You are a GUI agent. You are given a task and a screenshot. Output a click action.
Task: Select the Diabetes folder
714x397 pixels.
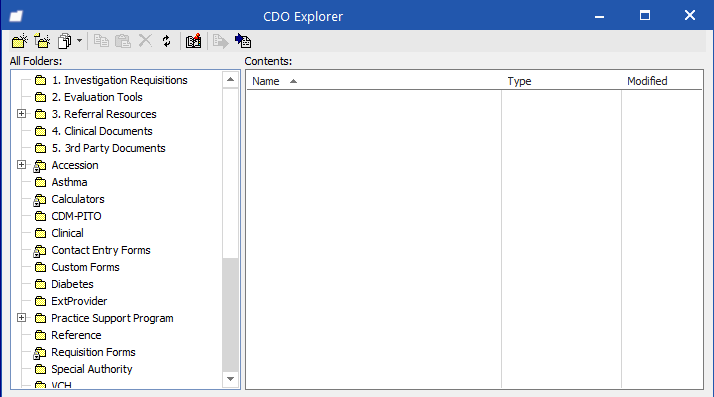(x=72, y=284)
